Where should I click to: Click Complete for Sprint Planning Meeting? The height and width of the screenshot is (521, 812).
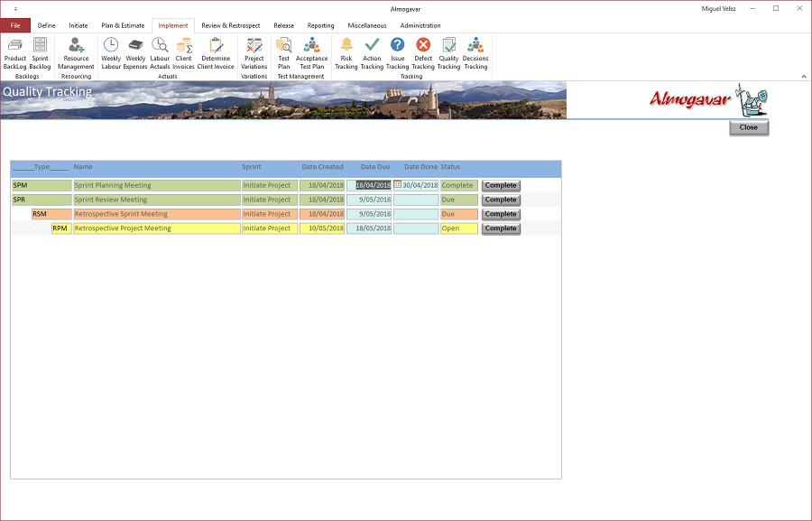coord(501,186)
